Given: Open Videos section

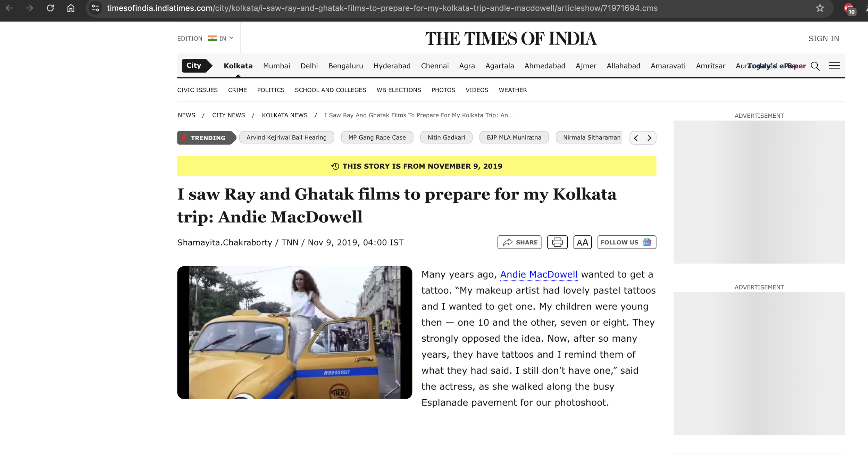Looking at the screenshot, I should [x=477, y=90].
